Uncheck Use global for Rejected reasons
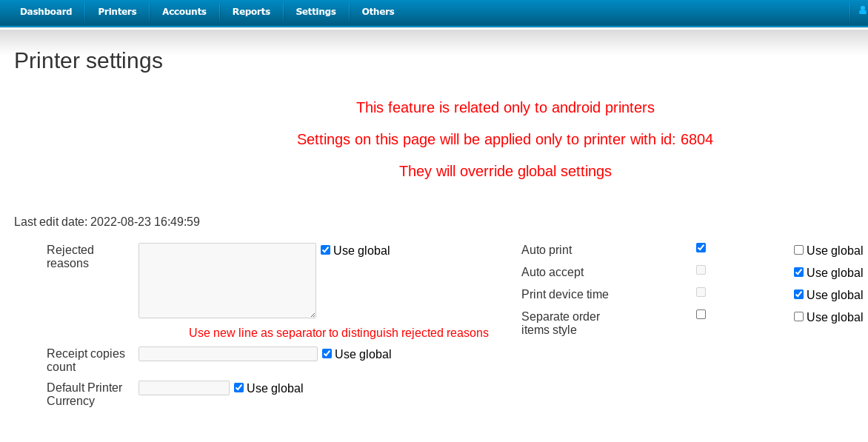 (x=325, y=250)
